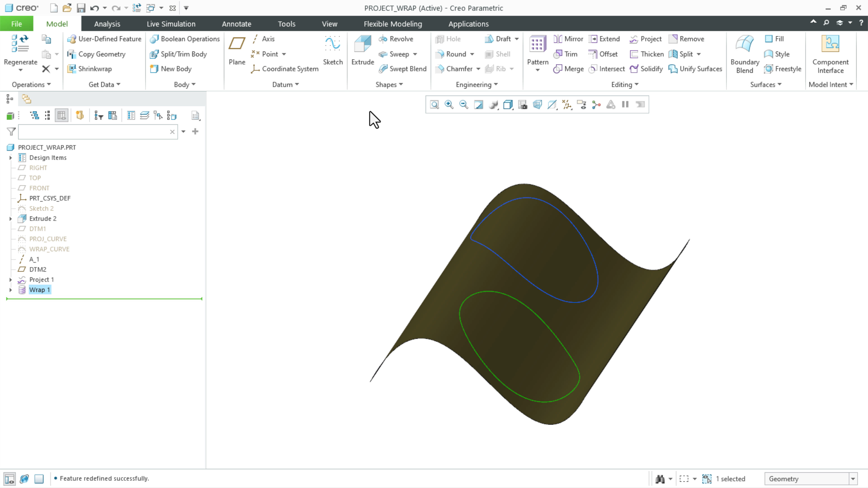Toggle the web browser icon in status bar
The width and height of the screenshot is (868, 488).
pyautogui.click(x=24, y=479)
